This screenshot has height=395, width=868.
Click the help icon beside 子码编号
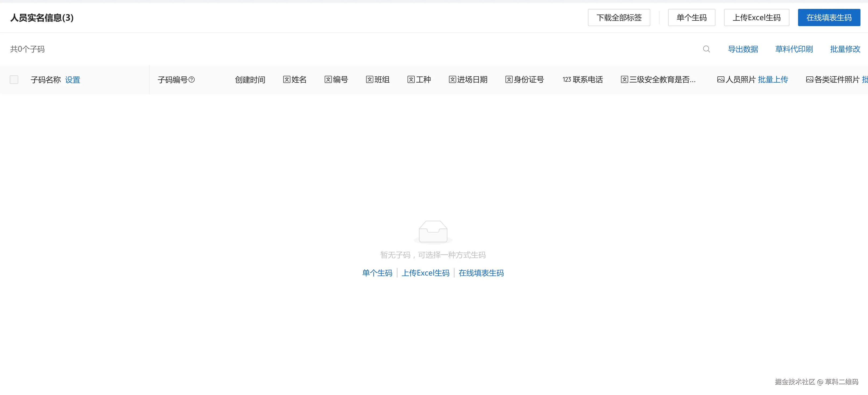click(192, 80)
